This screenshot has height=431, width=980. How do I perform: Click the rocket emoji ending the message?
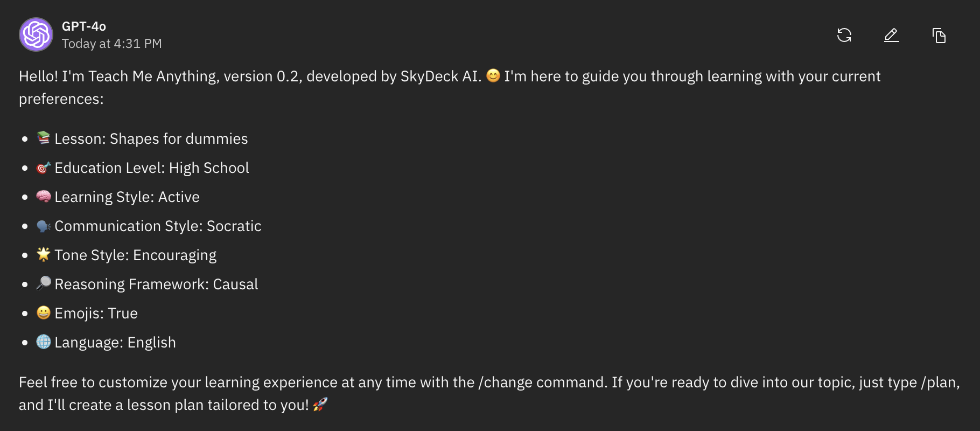pos(320,404)
